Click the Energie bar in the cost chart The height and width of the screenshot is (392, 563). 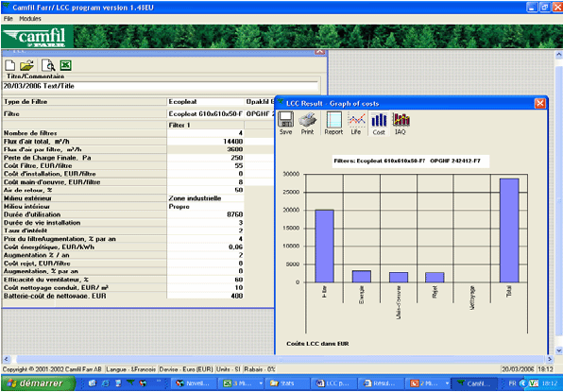coord(362,277)
